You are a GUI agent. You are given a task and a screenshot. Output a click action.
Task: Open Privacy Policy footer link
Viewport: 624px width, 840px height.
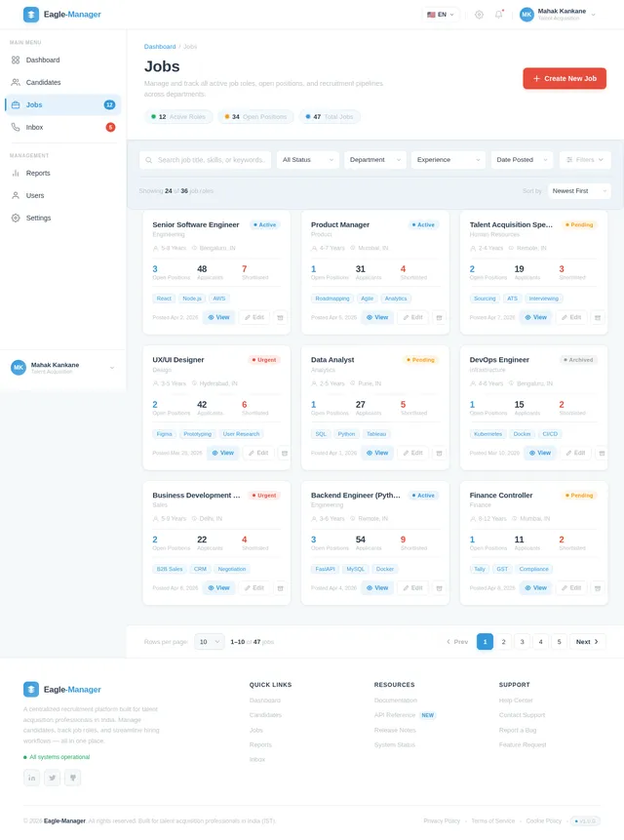(x=442, y=821)
